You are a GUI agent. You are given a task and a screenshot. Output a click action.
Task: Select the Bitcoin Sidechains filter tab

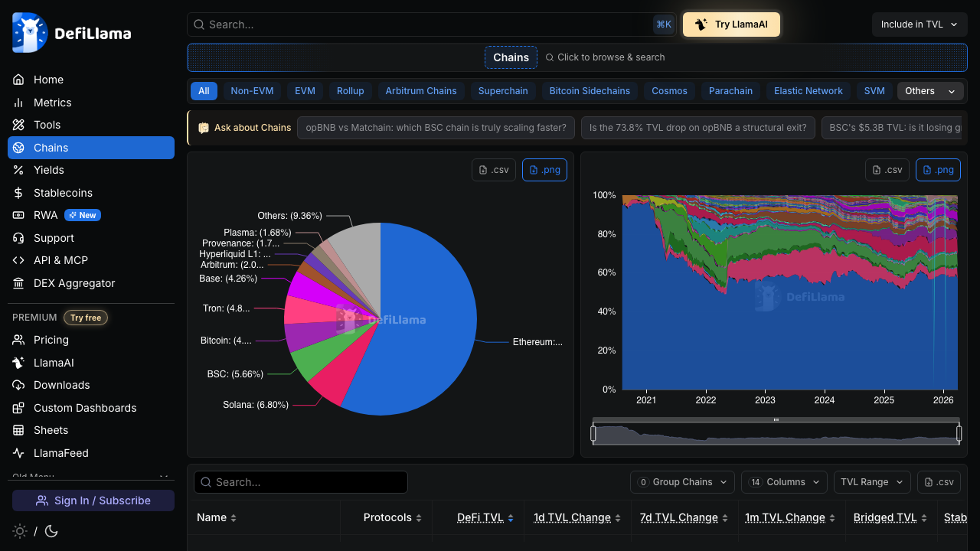[x=590, y=91]
